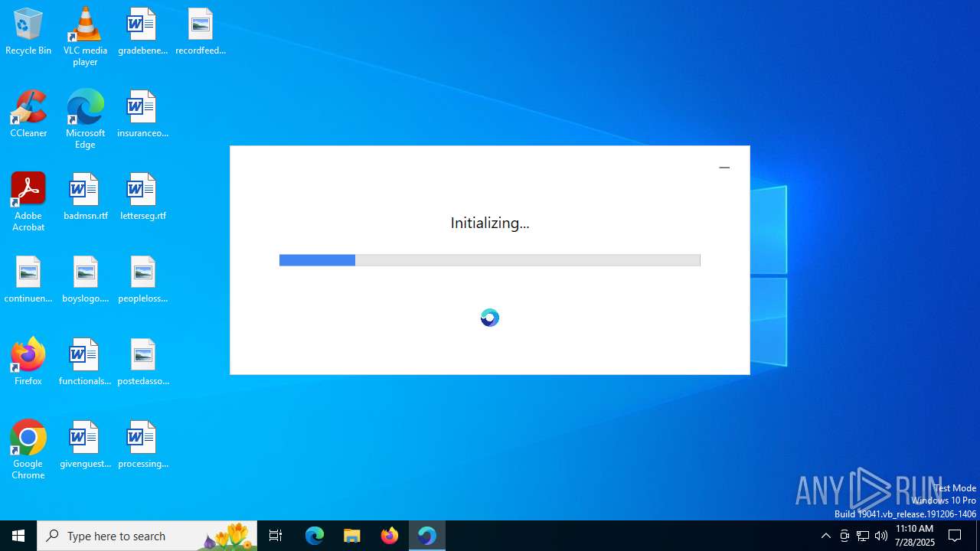Select the functionals Word document
Screen dimensions: 980x551
(x=85, y=363)
